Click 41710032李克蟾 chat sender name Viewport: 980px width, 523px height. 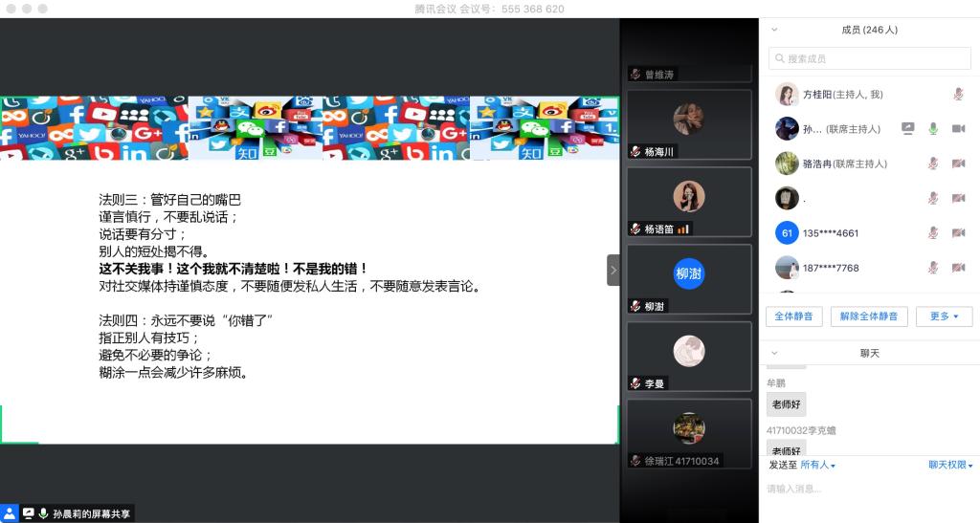801,430
